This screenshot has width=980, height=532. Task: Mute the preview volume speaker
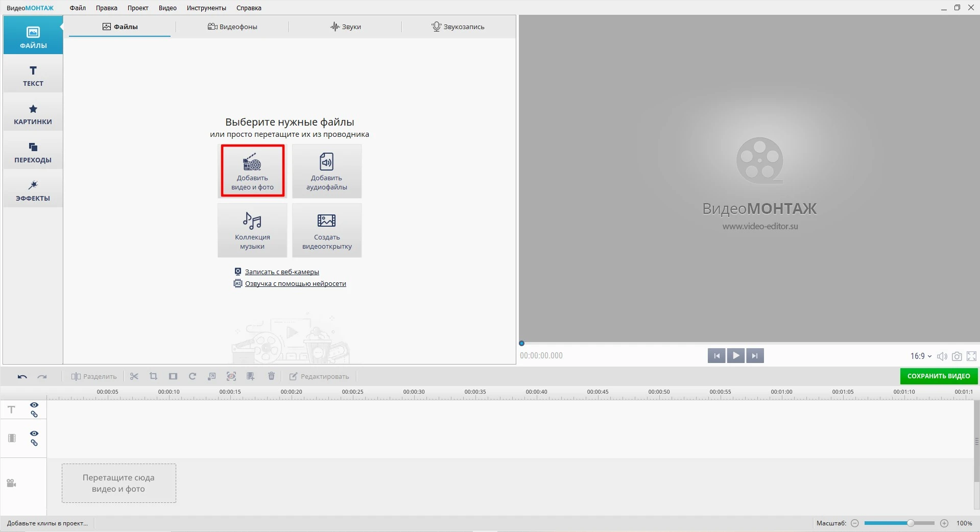click(942, 356)
